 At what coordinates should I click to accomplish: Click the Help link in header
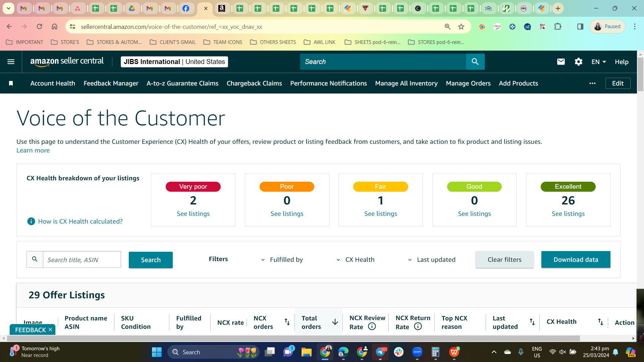click(622, 62)
